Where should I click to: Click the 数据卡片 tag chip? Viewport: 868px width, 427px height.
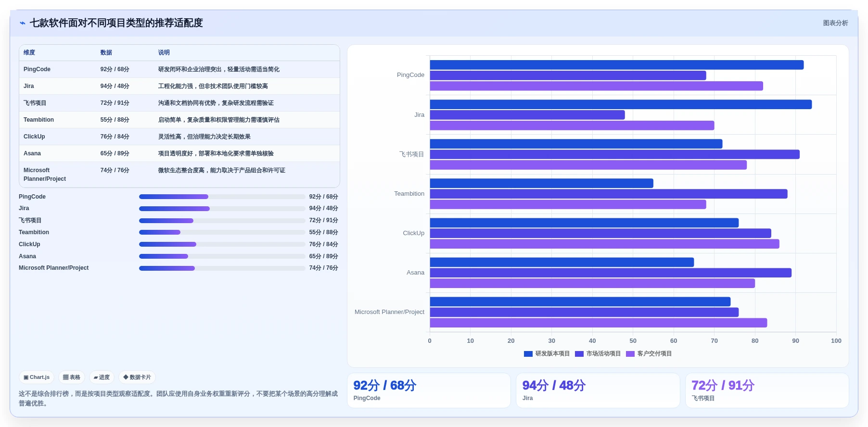137,377
